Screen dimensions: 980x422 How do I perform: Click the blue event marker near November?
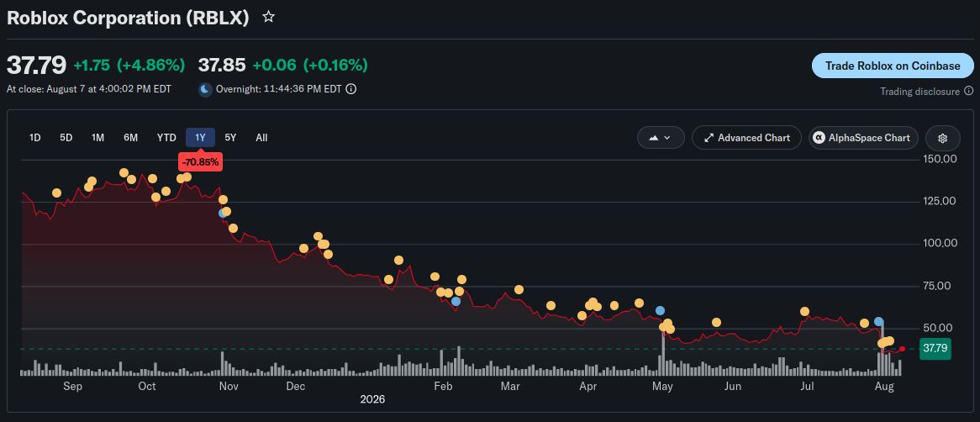click(x=223, y=214)
